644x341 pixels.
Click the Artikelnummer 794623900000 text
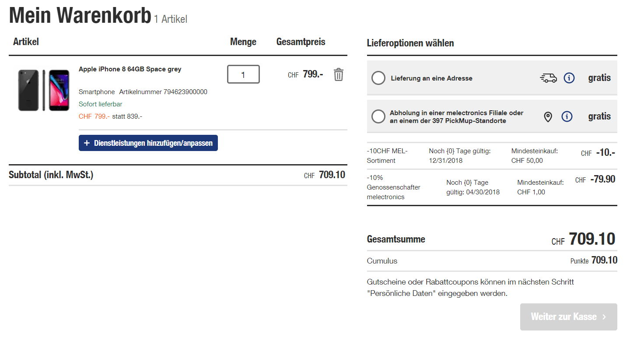pyautogui.click(x=163, y=92)
